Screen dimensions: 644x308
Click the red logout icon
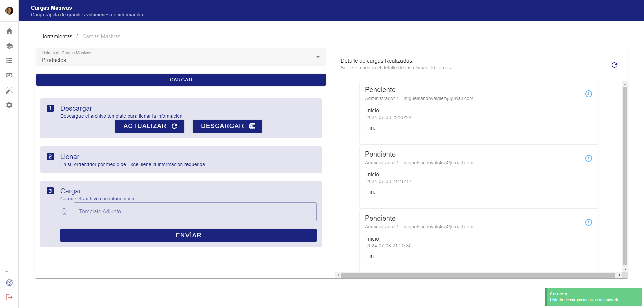click(x=9, y=297)
